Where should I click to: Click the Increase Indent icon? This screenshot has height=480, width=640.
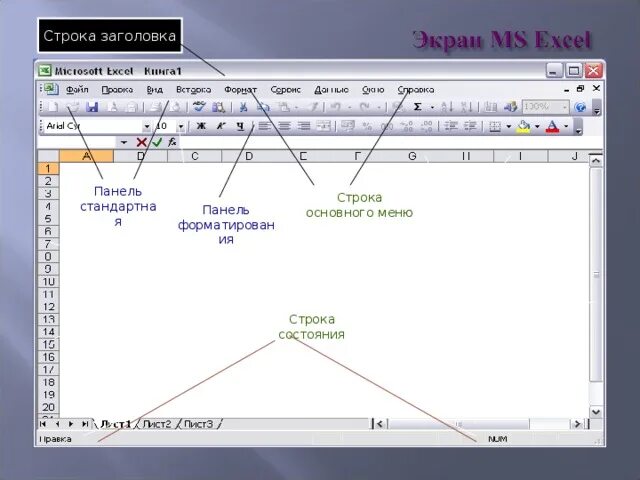tap(470, 127)
